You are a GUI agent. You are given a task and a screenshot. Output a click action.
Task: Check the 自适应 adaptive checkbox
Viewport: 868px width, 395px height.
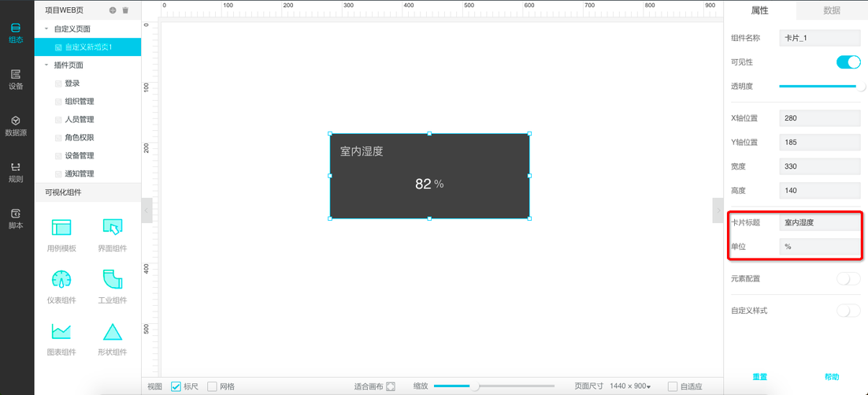click(x=673, y=386)
